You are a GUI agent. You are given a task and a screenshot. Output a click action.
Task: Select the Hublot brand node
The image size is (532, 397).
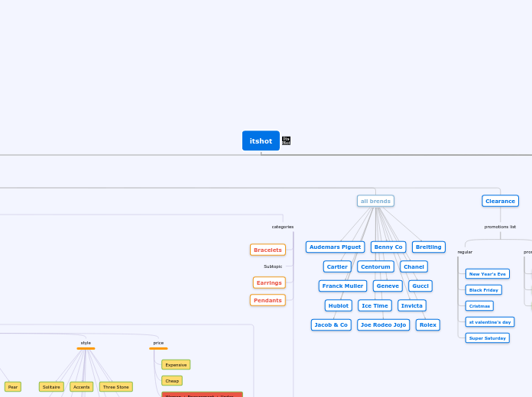(x=339, y=305)
